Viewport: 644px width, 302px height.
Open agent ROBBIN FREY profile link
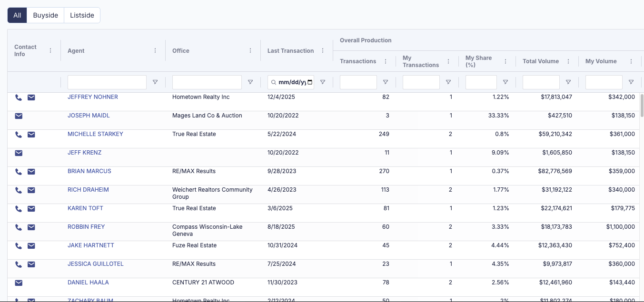[86, 227]
